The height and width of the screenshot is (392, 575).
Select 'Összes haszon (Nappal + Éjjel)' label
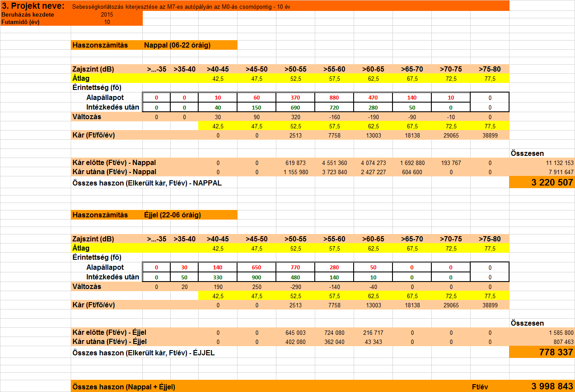pos(124,387)
